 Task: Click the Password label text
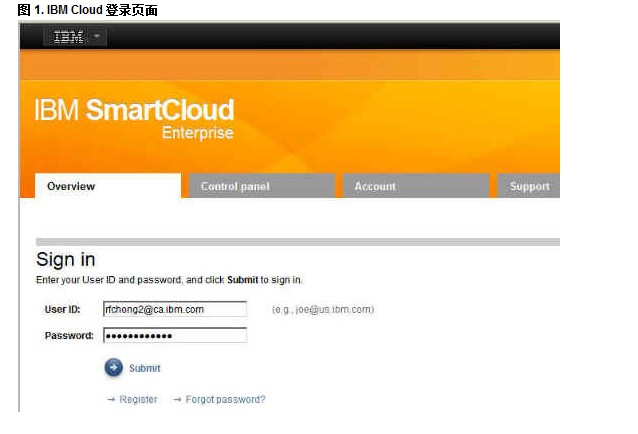(69, 336)
